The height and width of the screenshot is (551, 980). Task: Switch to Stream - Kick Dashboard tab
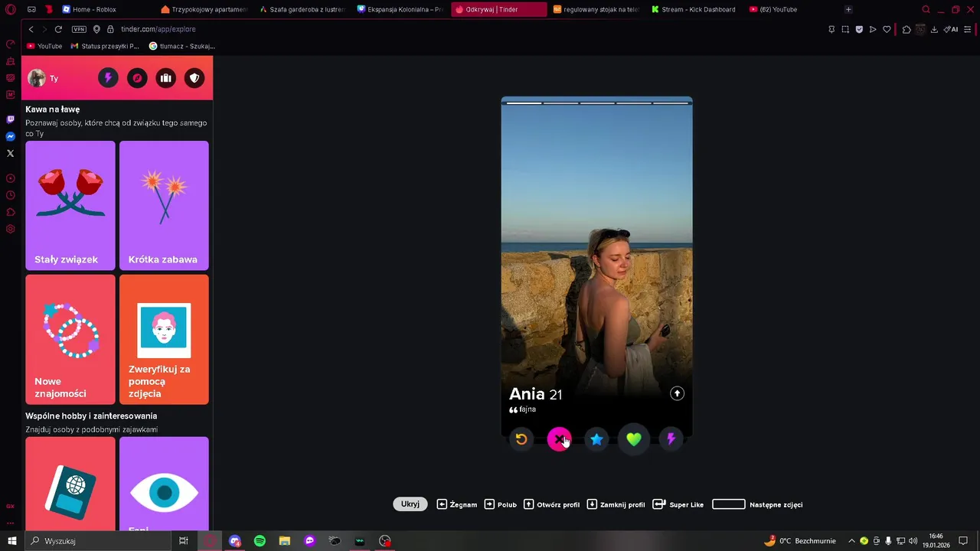click(x=694, y=9)
